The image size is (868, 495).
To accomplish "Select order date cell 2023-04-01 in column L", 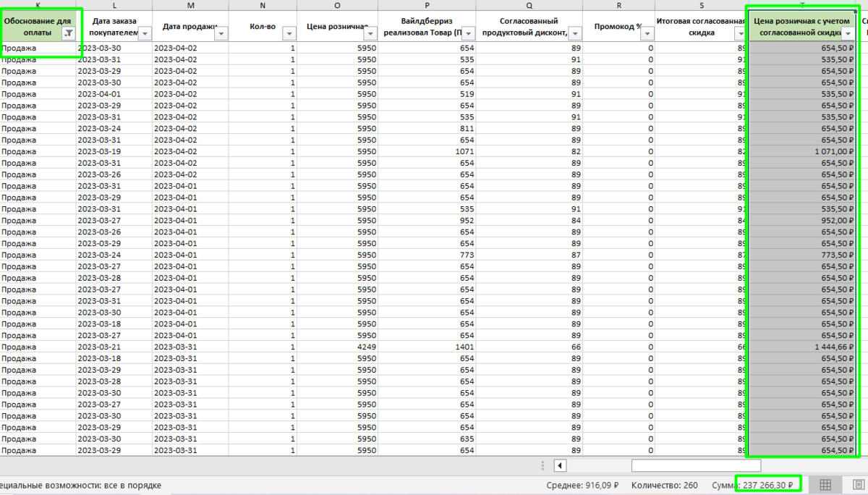I will (x=114, y=94).
